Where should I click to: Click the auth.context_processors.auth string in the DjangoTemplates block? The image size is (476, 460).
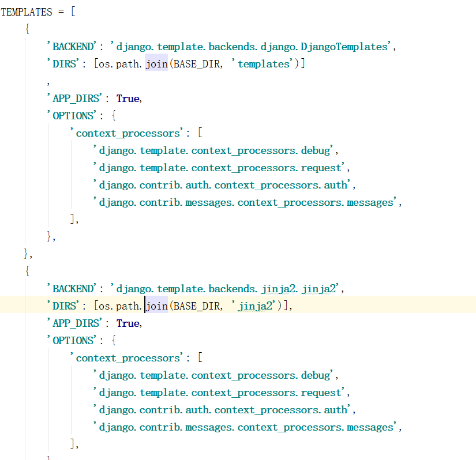(222, 185)
